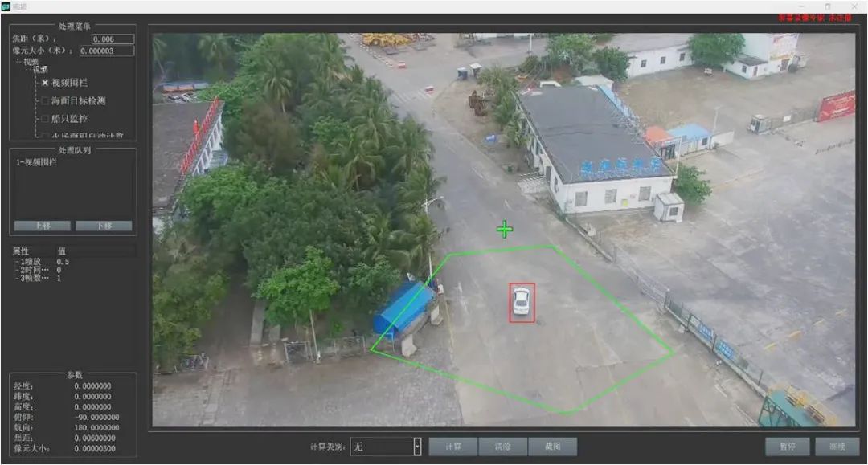Click the red detection box around the car

(x=522, y=302)
